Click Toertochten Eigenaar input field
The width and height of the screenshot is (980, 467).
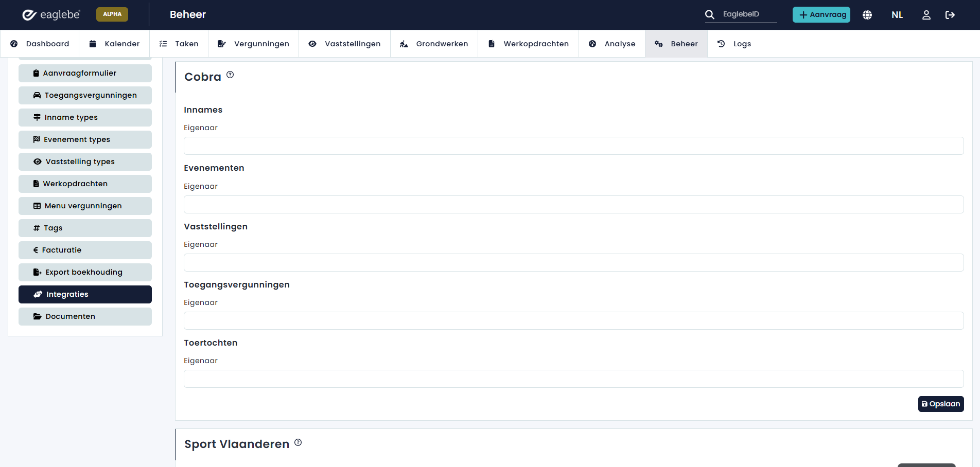click(573, 379)
